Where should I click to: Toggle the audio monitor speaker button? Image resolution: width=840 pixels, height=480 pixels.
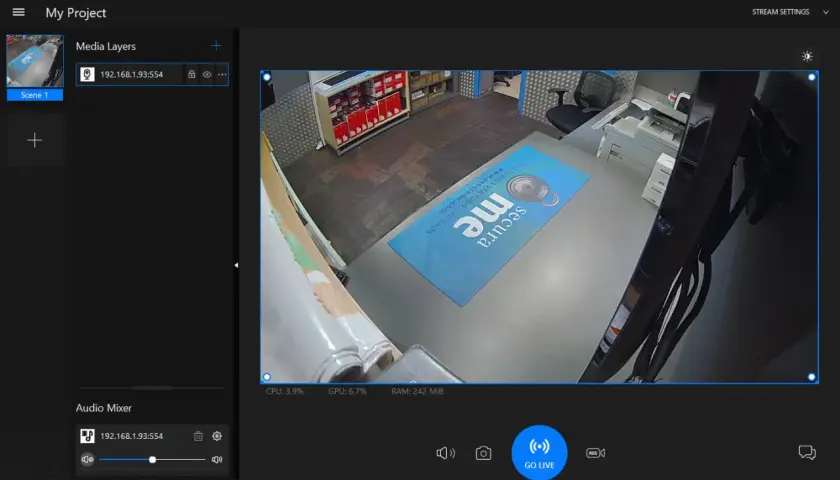click(x=446, y=453)
